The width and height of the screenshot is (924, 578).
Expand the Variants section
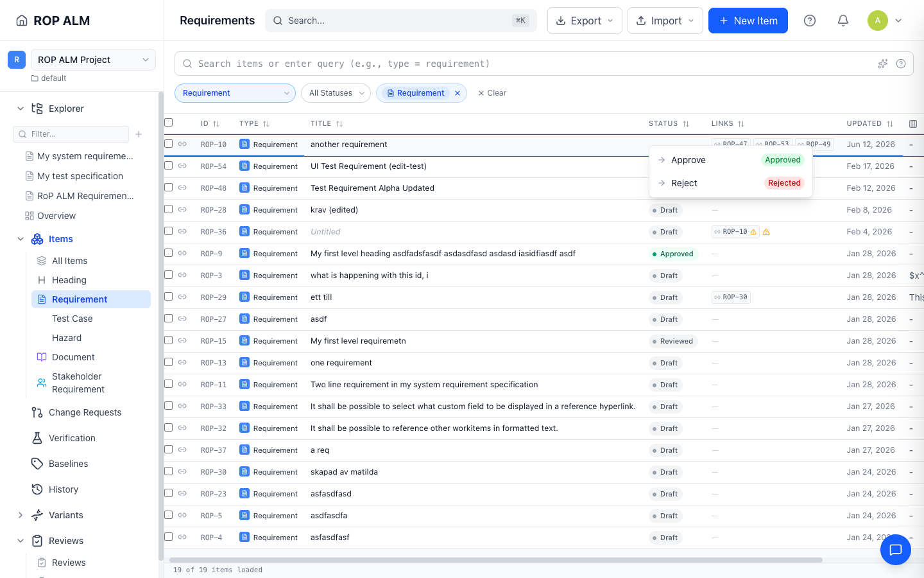(21, 515)
